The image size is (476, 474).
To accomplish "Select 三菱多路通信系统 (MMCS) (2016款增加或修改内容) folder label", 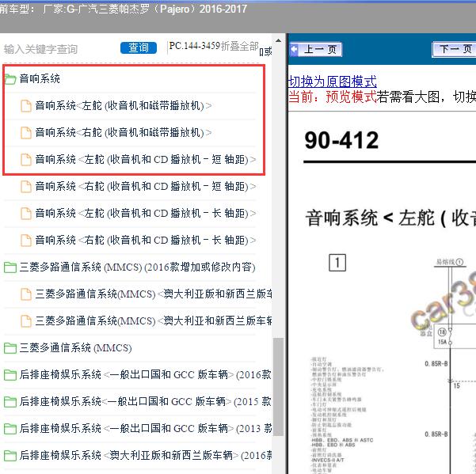I will (137, 267).
